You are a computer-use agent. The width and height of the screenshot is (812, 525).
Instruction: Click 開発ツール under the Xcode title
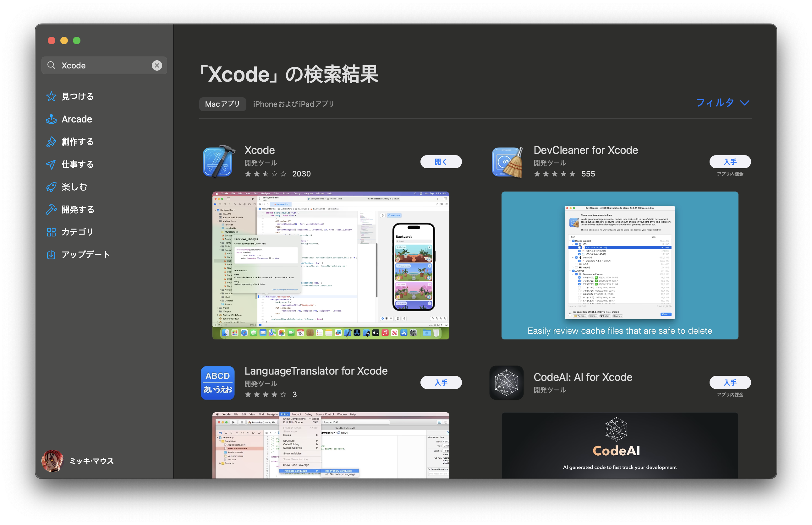pyautogui.click(x=261, y=163)
